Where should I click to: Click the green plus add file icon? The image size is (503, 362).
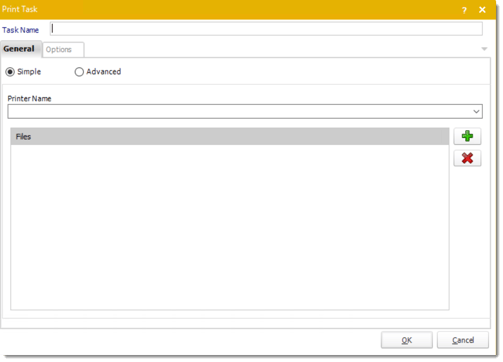coord(467,136)
